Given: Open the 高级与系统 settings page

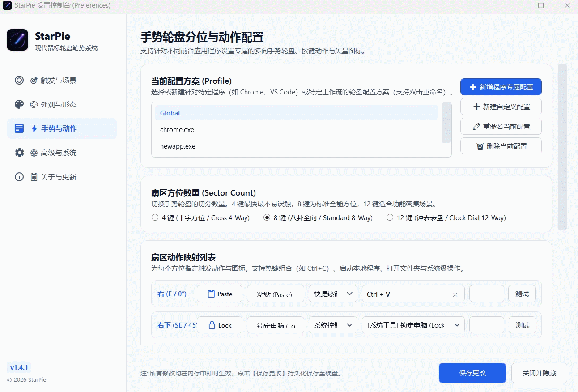Looking at the screenshot, I should [x=62, y=153].
